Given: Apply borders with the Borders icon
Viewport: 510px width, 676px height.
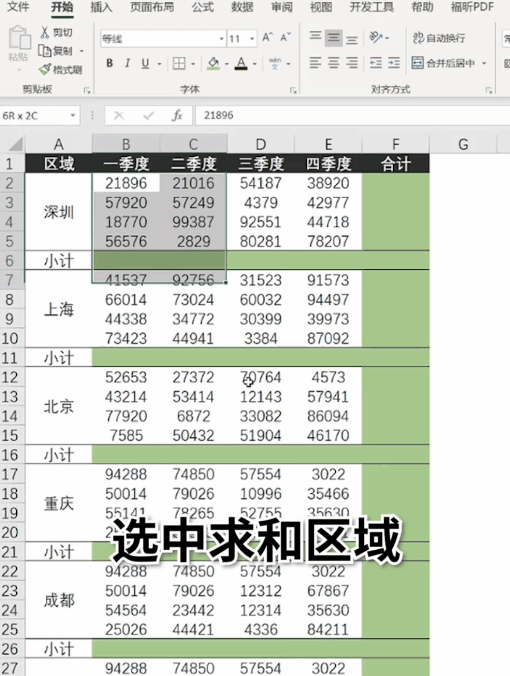Looking at the screenshot, I should click(179, 64).
